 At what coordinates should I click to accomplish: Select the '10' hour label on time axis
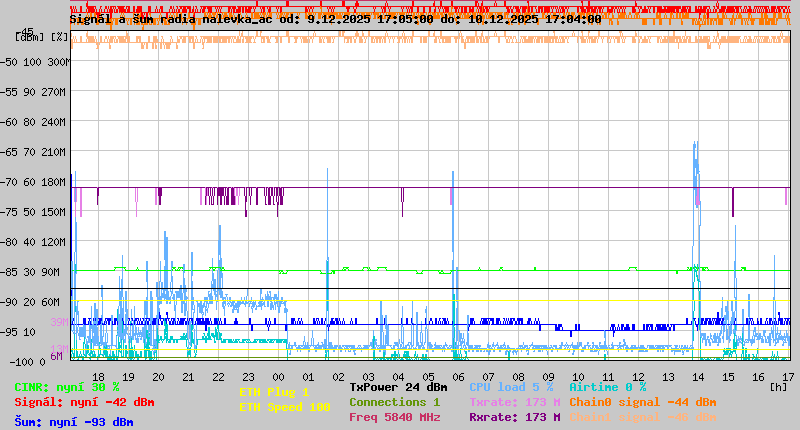point(579,377)
